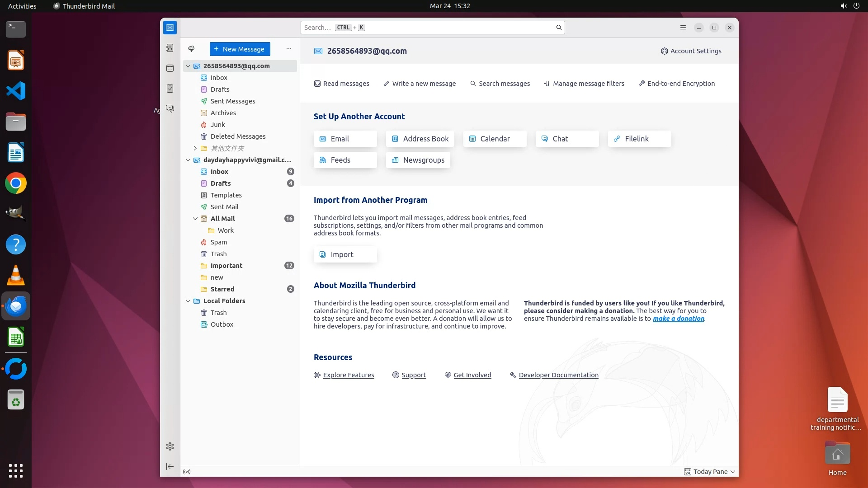
Task: Collapse the 2658564893@qq.com account tree
Action: (188, 66)
